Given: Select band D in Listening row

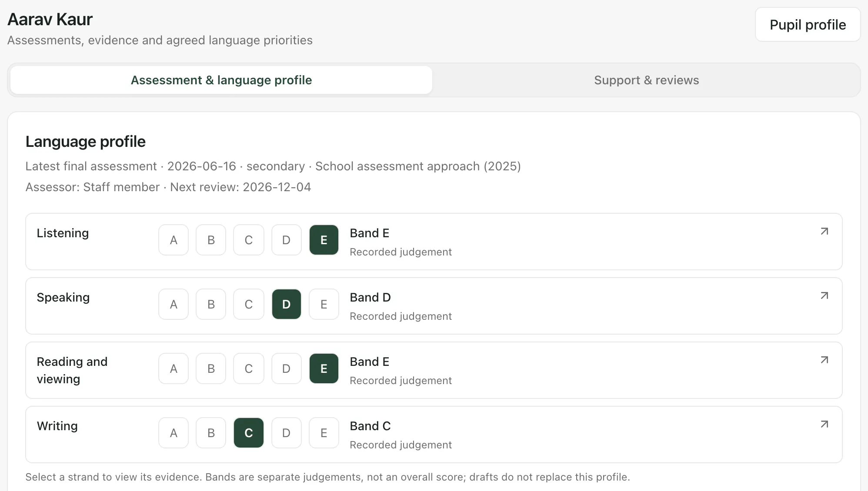Looking at the screenshot, I should pyautogui.click(x=286, y=240).
